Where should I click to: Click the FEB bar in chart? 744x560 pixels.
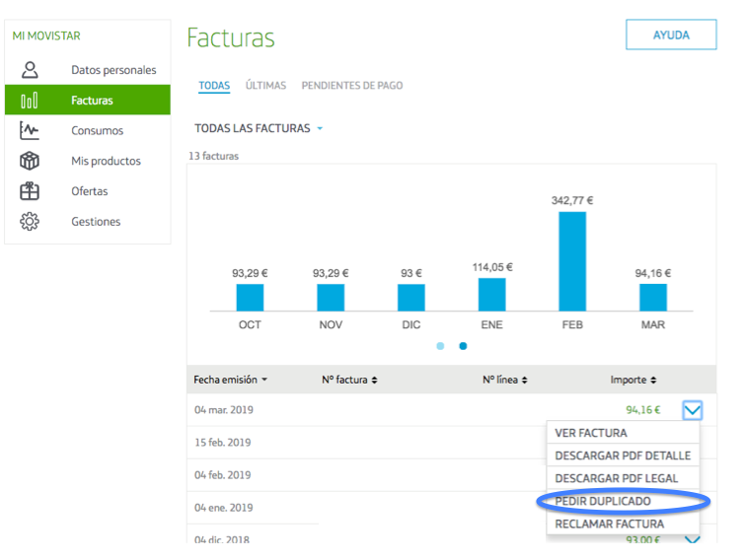click(572, 261)
